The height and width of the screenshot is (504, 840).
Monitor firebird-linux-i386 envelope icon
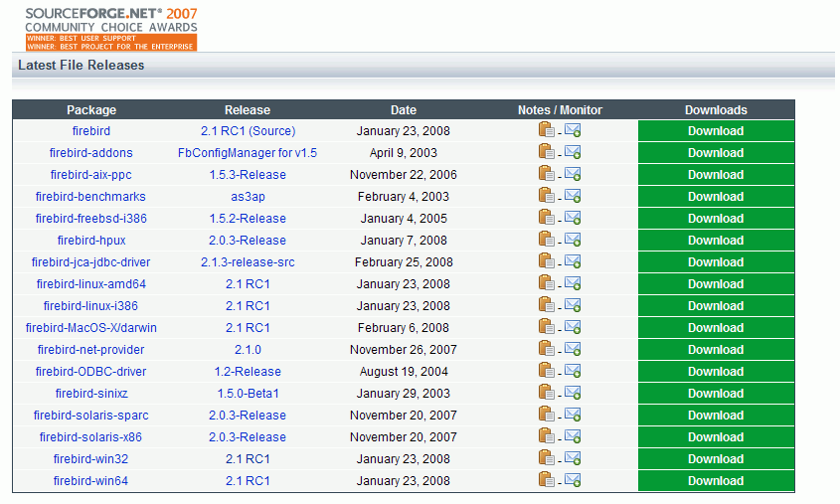[573, 305]
